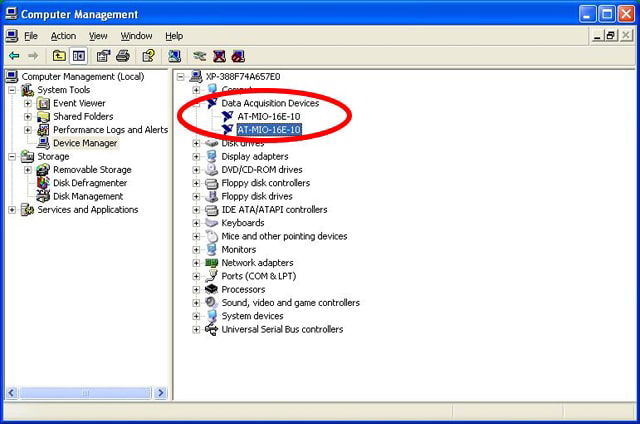The height and width of the screenshot is (424, 640).
Task: Collapse the XP-388F74A657E0 computer node
Action: point(181,77)
